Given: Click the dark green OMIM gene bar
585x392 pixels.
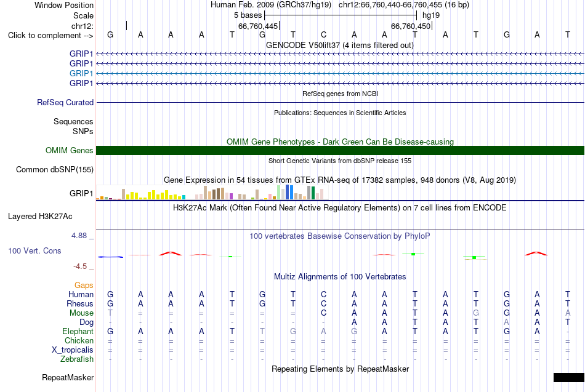Looking at the screenshot, I should (340, 150).
